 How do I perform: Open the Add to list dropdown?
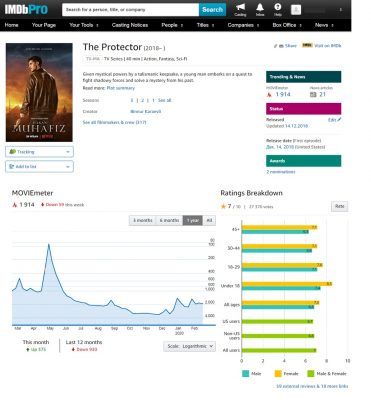39,166
